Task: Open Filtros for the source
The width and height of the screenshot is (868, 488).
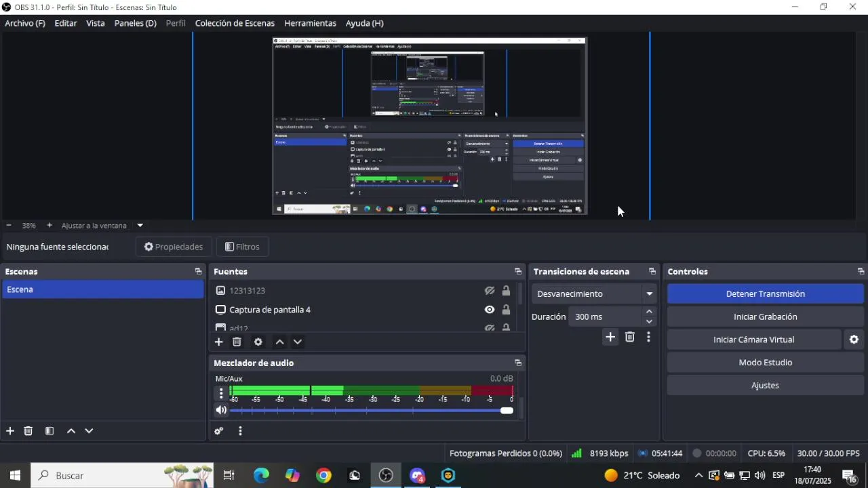Action: tap(242, 247)
